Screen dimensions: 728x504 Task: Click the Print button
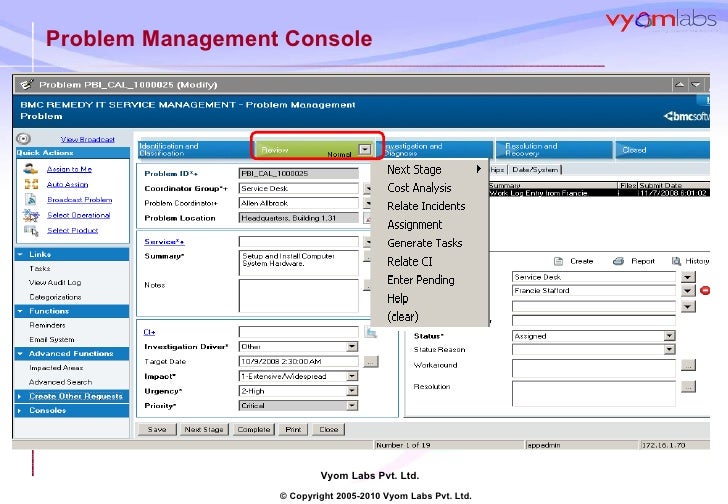[293, 430]
